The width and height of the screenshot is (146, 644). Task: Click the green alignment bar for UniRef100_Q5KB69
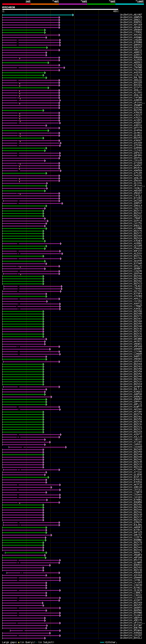pos(24,30)
